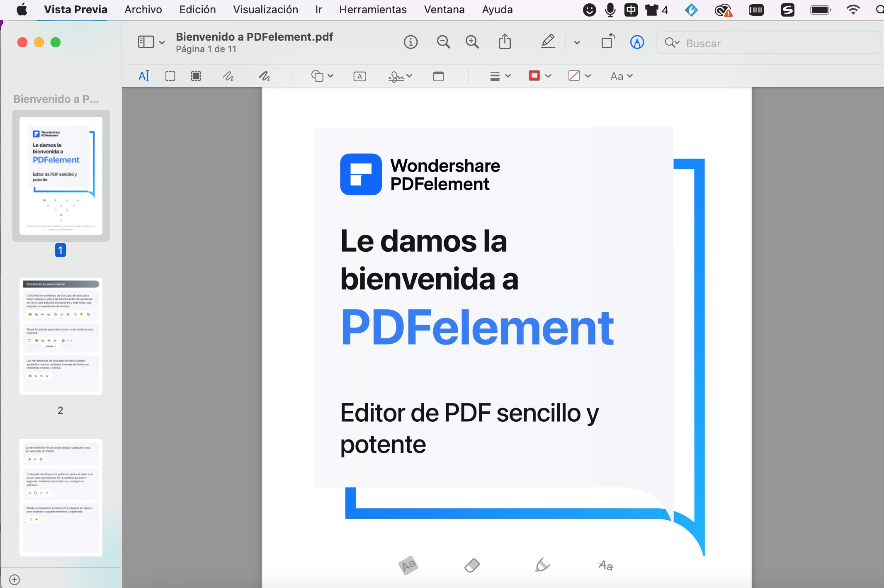Open the red Border Color picker
The image size is (884, 588).
coord(539,76)
